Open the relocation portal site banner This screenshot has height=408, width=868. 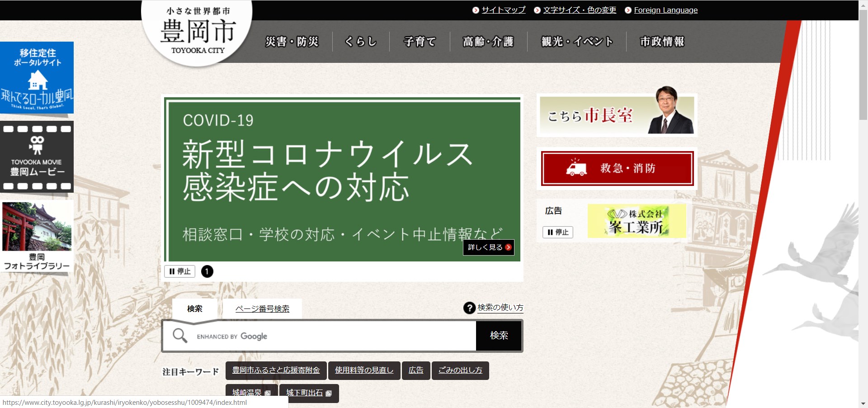pyautogui.click(x=37, y=77)
